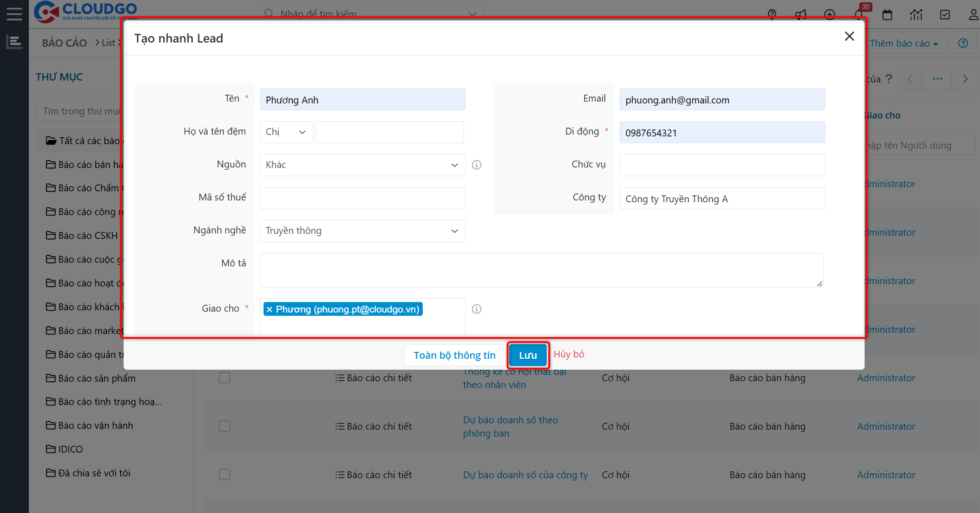Click the quick-create plus icon in header
Image resolution: width=980 pixels, height=513 pixels.
[x=829, y=15]
